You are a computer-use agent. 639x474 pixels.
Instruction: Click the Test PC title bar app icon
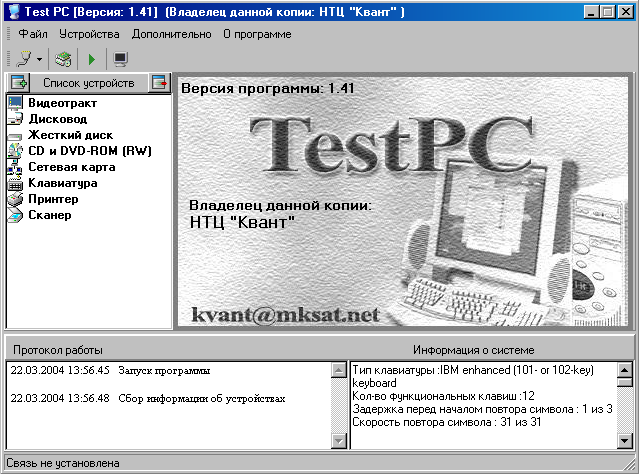(x=14, y=11)
